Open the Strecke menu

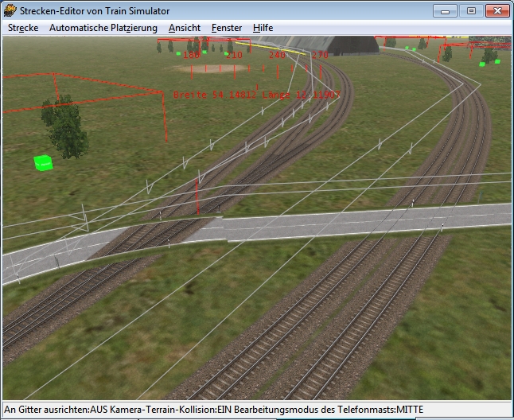23,28
